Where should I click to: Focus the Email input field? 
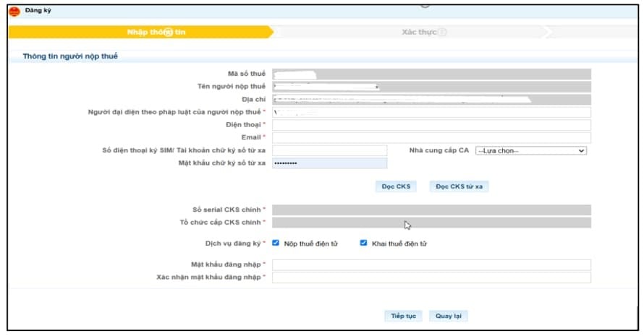432,137
